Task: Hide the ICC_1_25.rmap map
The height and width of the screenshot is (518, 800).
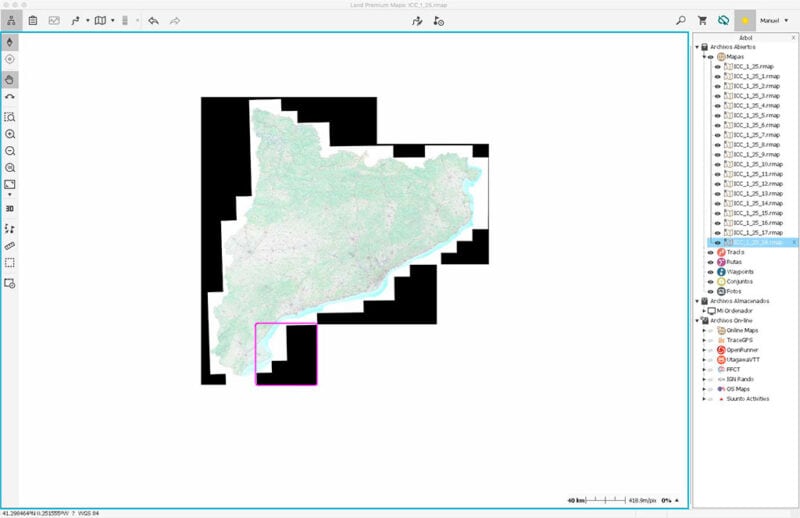Action: pos(718,67)
